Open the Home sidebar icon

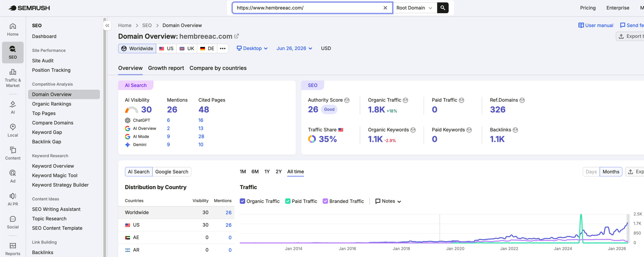(x=13, y=30)
